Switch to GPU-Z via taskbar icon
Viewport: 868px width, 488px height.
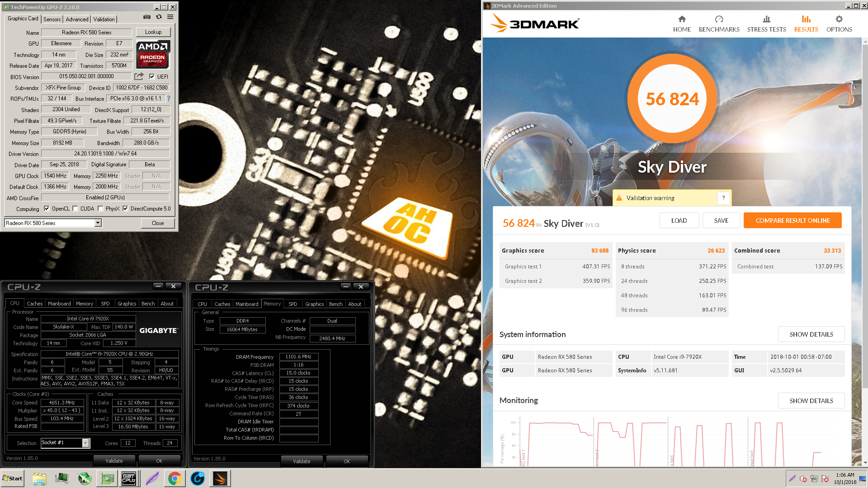click(107, 479)
